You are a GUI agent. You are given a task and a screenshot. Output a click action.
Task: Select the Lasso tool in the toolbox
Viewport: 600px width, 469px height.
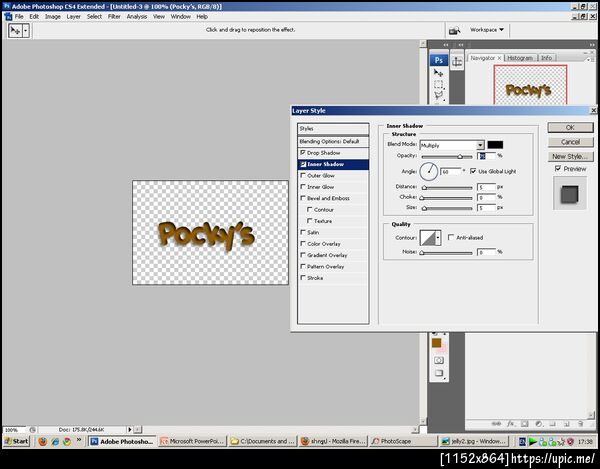pyautogui.click(x=439, y=95)
